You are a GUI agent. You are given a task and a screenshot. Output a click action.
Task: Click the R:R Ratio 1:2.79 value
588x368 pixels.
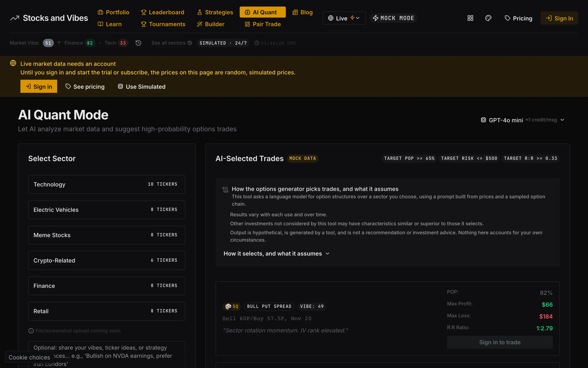(x=545, y=329)
